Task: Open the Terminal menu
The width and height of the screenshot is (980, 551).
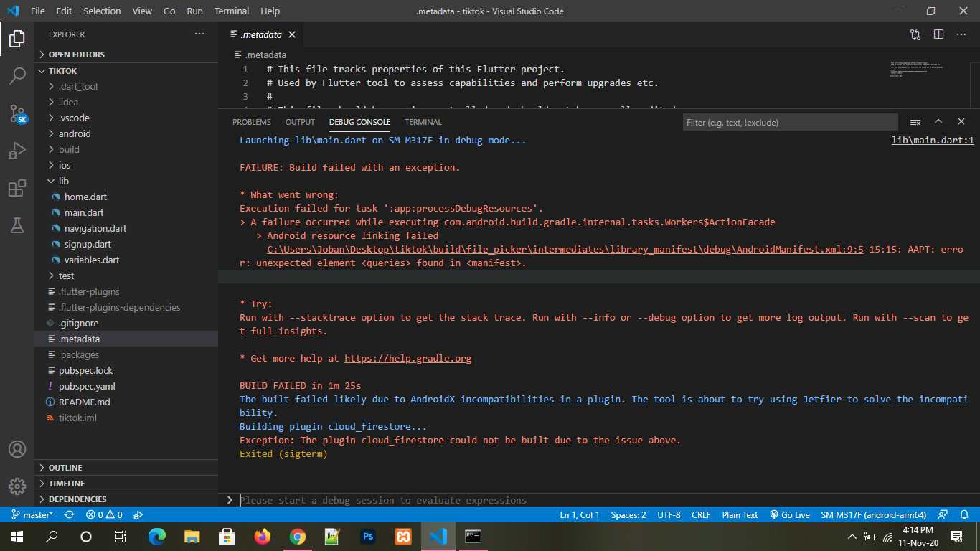Action: [x=232, y=11]
